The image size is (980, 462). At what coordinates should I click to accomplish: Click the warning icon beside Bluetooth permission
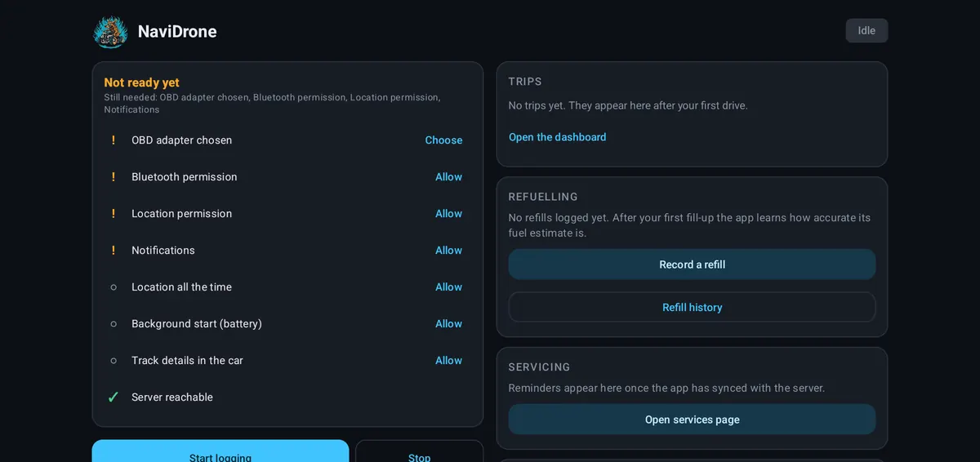[x=114, y=177]
